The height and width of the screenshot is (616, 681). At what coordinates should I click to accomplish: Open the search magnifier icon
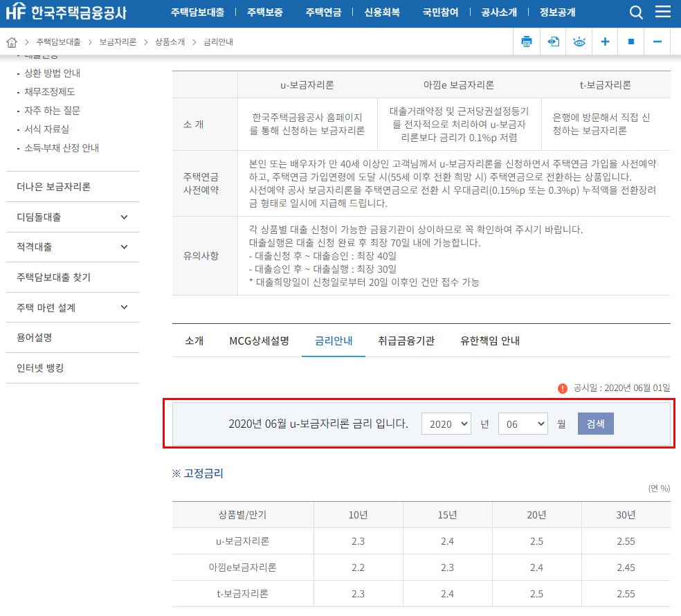636,12
